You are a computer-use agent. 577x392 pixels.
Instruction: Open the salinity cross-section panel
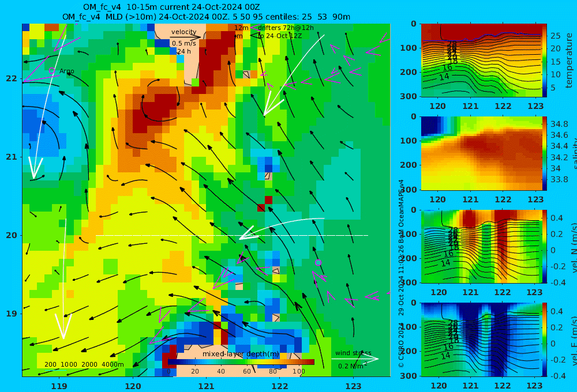481,153
